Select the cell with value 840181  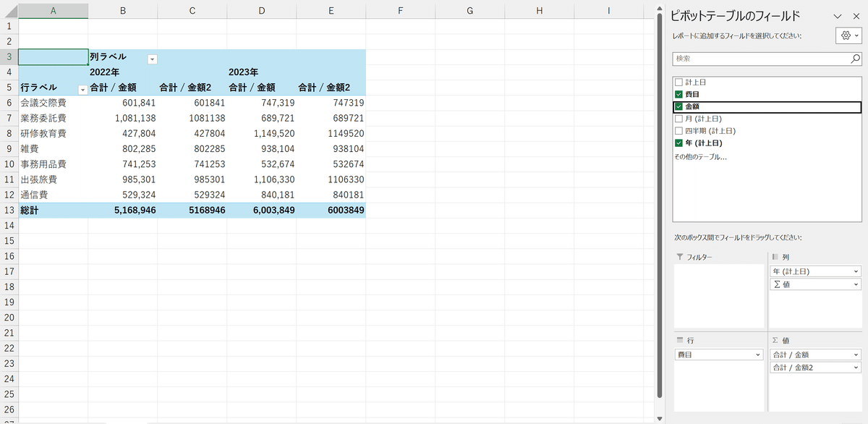point(331,195)
